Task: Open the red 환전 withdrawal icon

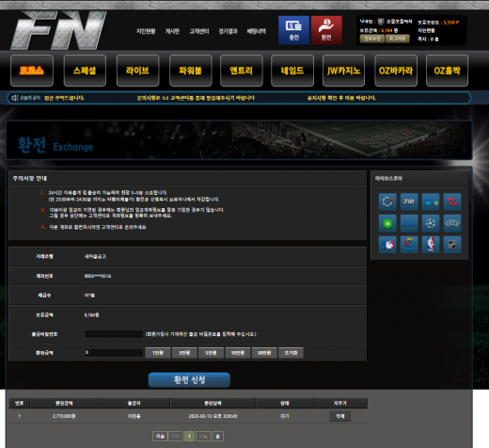Action: tap(326, 30)
